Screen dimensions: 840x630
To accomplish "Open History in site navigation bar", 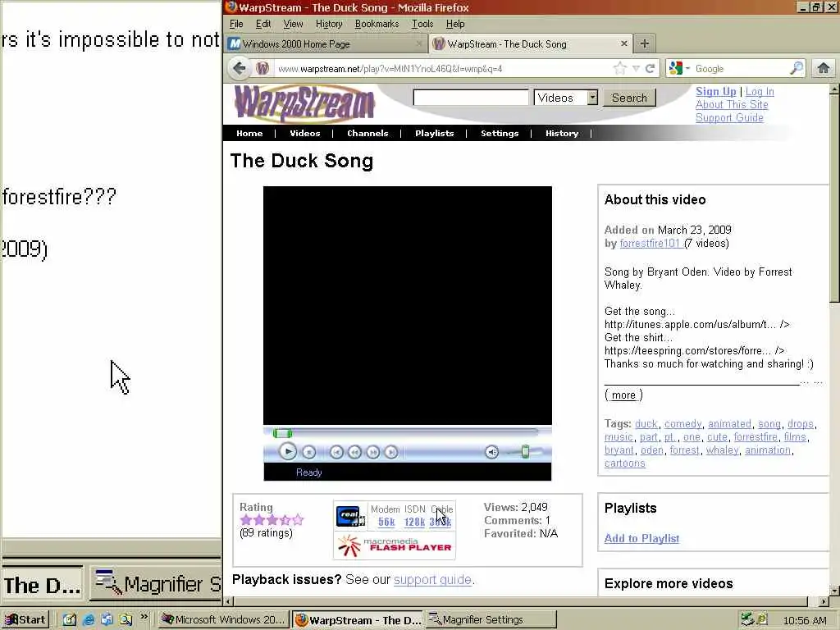I will [x=562, y=134].
